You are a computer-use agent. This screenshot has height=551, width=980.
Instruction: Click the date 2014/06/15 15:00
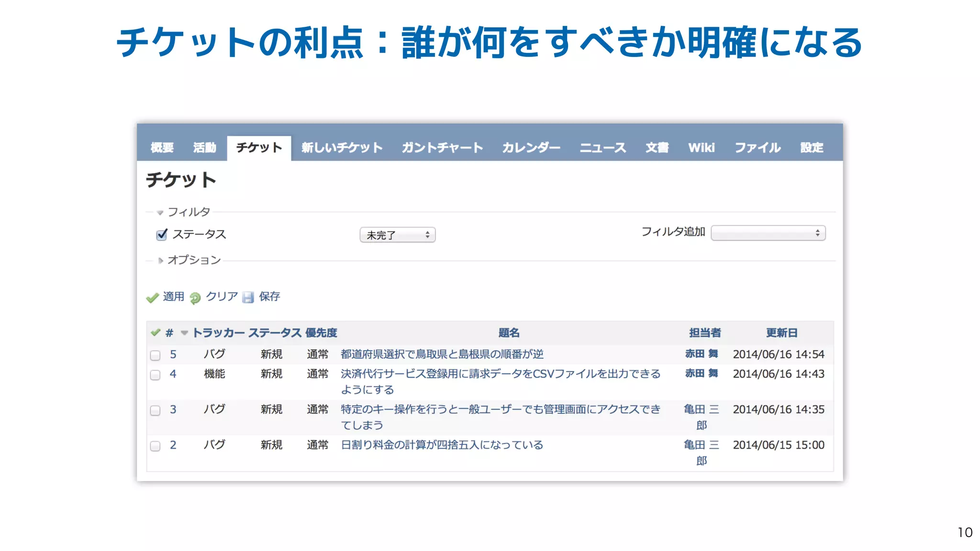pos(779,445)
